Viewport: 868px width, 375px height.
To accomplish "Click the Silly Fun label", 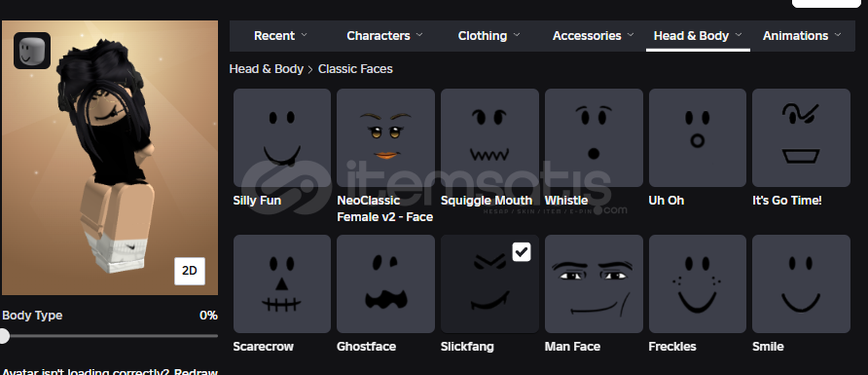I will click(257, 201).
